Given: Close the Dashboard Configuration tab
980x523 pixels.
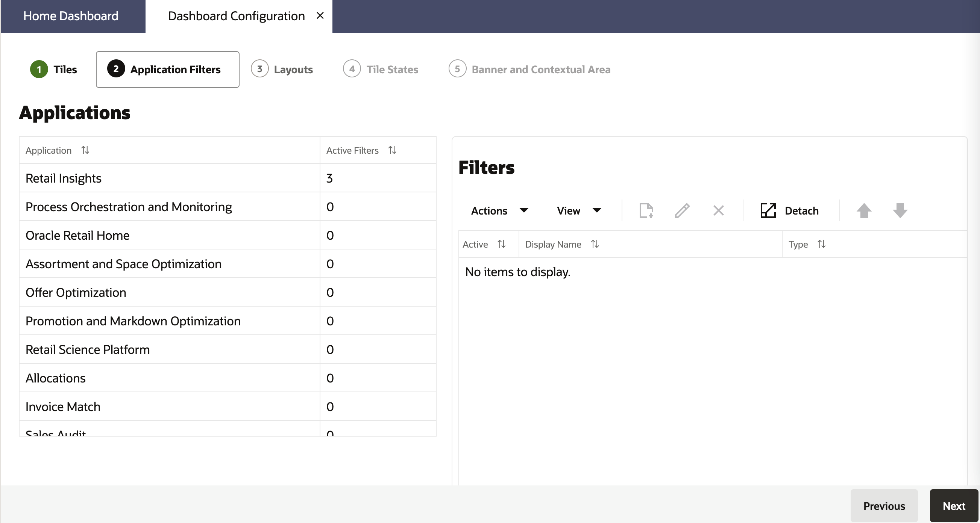Looking at the screenshot, I should click(320, 15).
